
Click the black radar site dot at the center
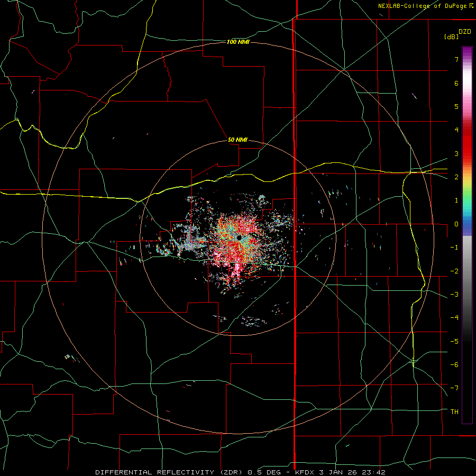tap(239, 237)
